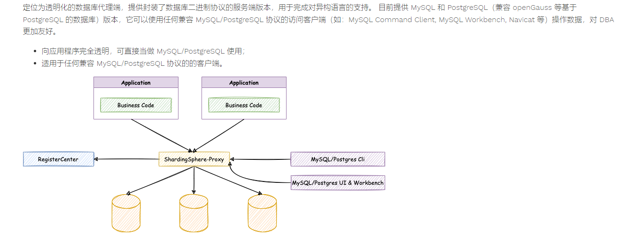Click the right Application box header
This screenshot has width=644, height=244.
[x=244, y=83]
